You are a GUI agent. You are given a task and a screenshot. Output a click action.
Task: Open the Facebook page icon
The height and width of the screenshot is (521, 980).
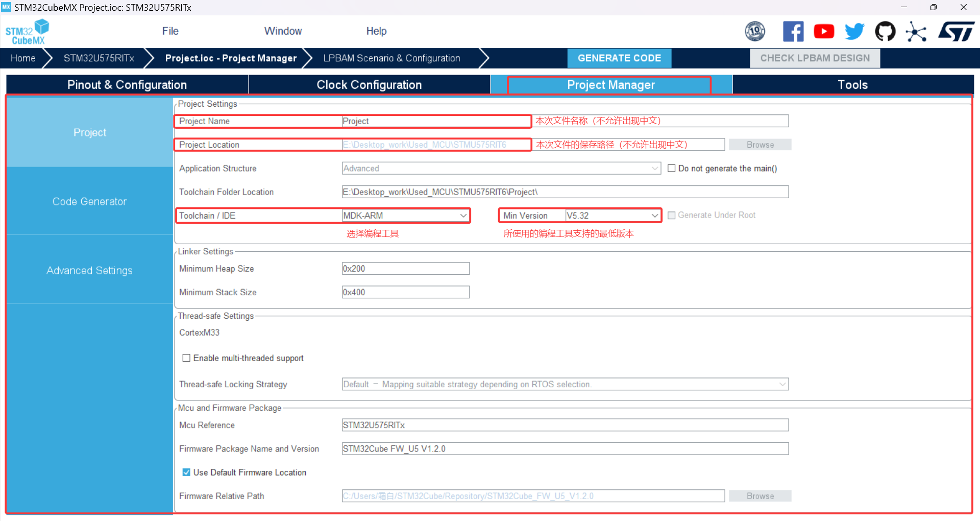(x=793, y=31)
